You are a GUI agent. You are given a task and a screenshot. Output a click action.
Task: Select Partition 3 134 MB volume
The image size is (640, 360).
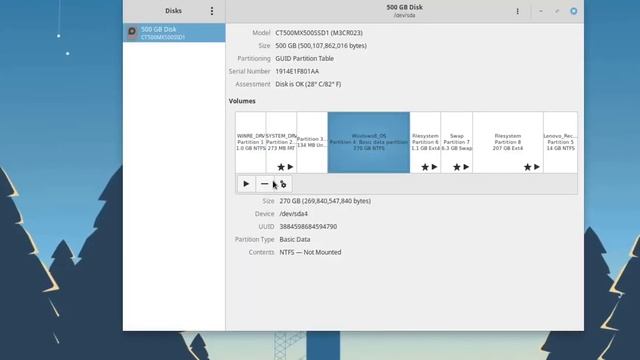(312, 142)
